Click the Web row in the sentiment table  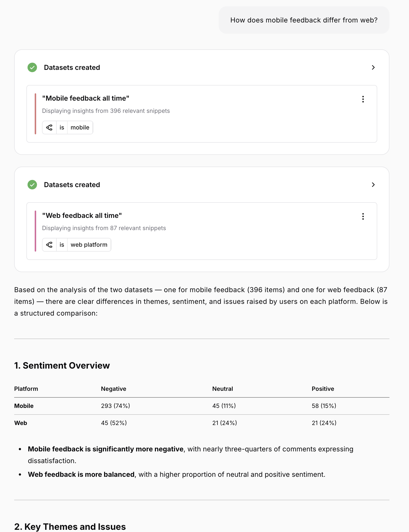[x=21, y=423]
